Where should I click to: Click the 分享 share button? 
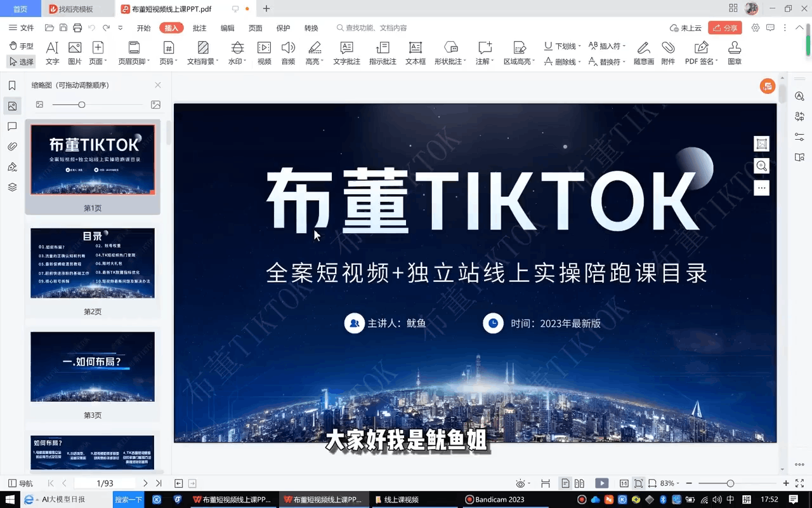coord(724,28)
